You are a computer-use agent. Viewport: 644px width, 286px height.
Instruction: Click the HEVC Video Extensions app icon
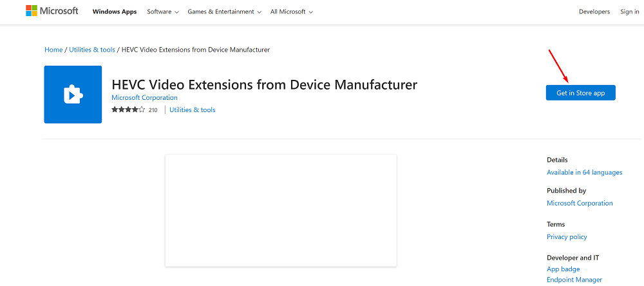pyautogui.click(x=73, y=94)
